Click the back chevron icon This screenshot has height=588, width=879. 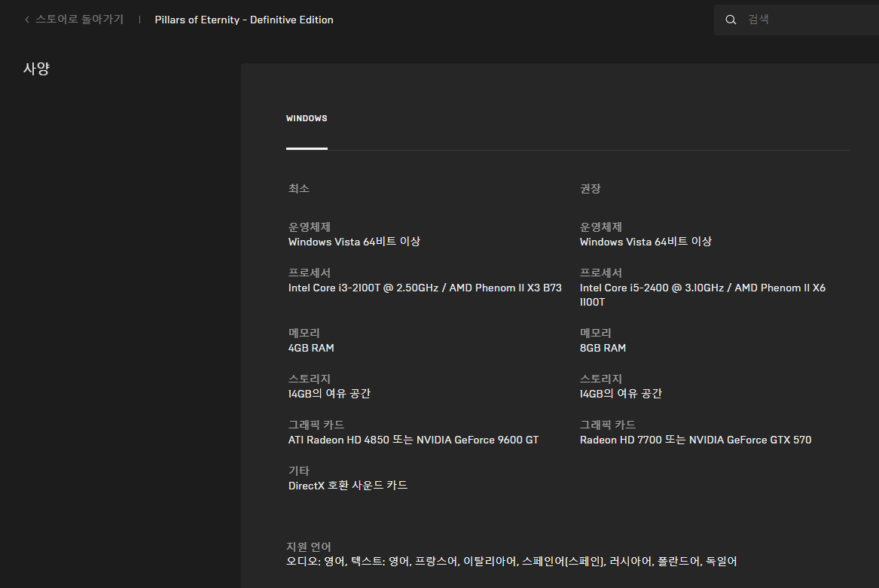27,20
